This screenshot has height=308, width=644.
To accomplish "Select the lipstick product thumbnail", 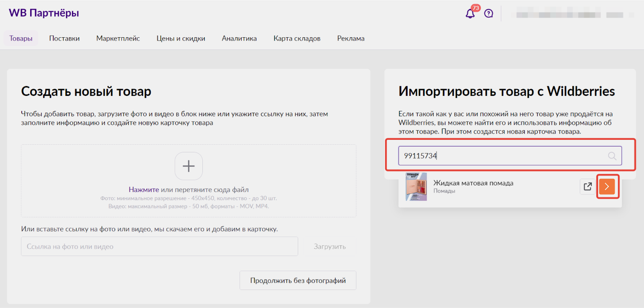I will click(416, 187).
